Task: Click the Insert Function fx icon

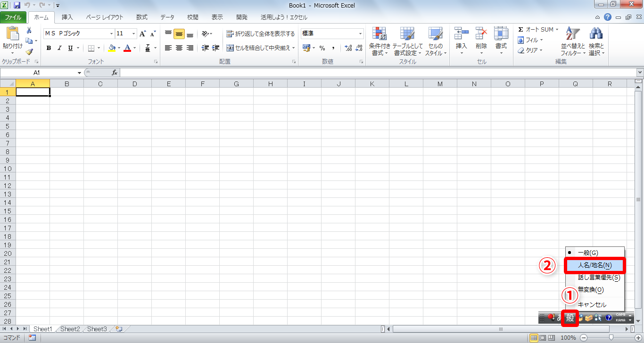Action: [115, 73]
